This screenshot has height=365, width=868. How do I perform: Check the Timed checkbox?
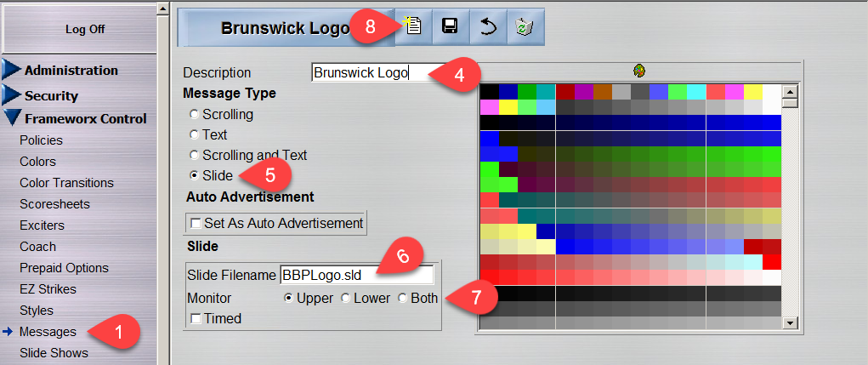[x=196, y=318]
